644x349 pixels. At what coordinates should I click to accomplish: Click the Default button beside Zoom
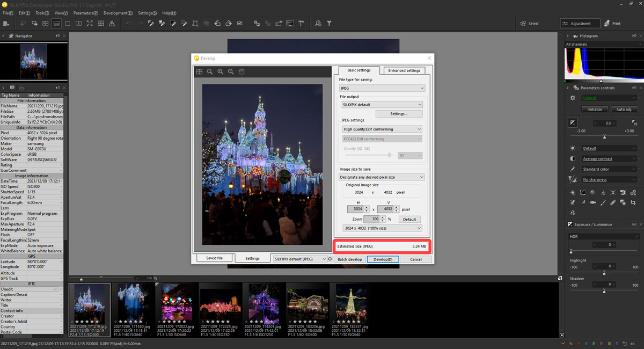(x=409, y=219)
